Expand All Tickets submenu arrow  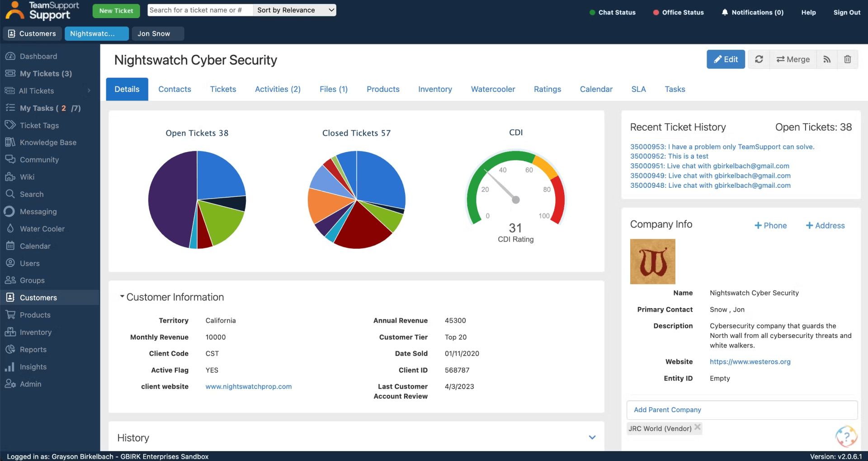89,90
